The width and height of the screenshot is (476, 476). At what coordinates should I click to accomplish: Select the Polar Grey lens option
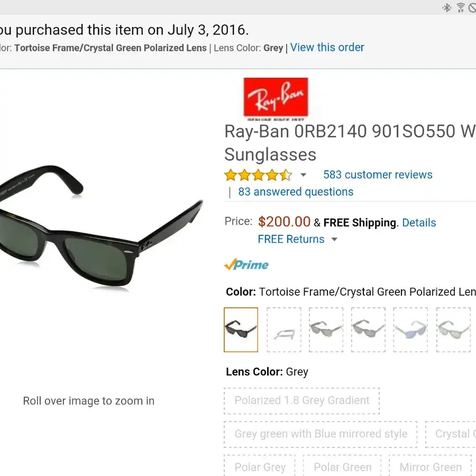click(260, 465)
